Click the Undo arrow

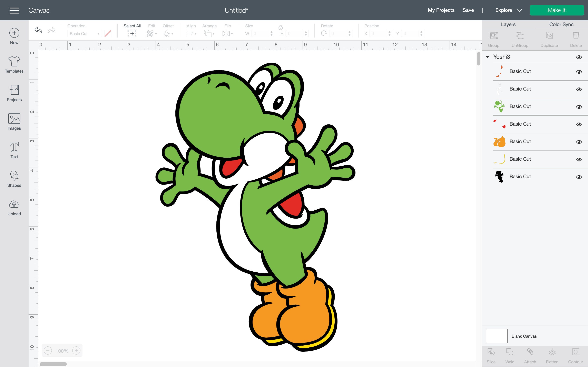point(38,30)
